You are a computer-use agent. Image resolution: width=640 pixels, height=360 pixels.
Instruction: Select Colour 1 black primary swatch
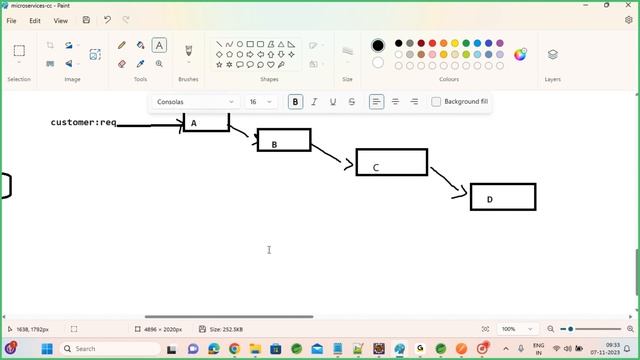coord(378,45)
